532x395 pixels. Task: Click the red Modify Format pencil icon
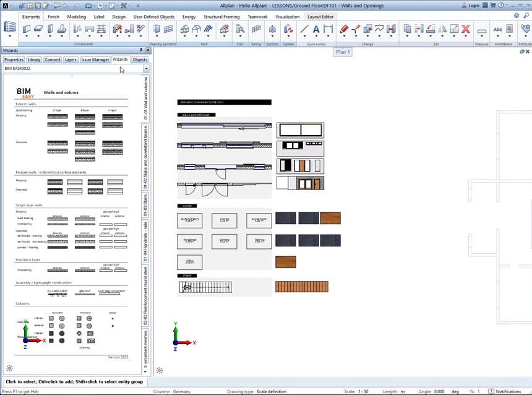344,29
